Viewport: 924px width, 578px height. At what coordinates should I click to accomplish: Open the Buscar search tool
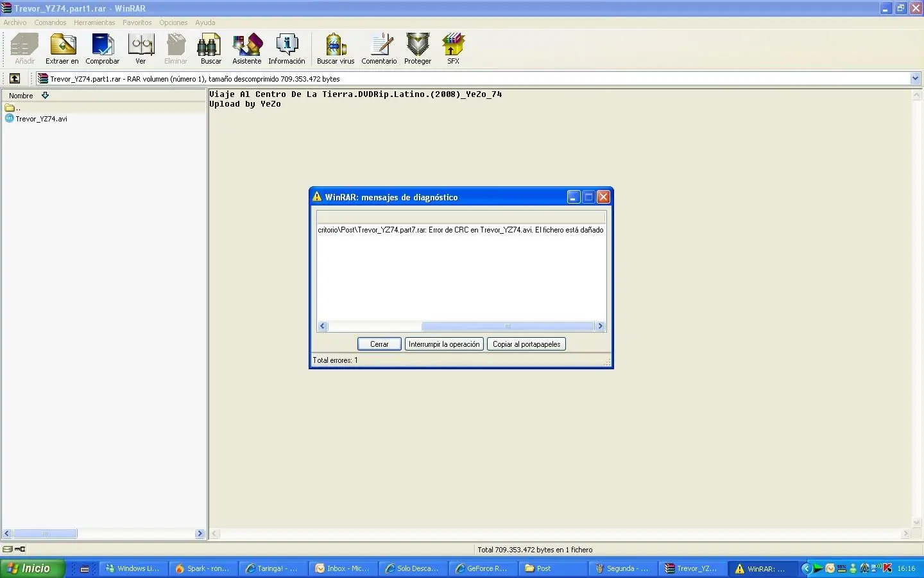tap(211, 49)
